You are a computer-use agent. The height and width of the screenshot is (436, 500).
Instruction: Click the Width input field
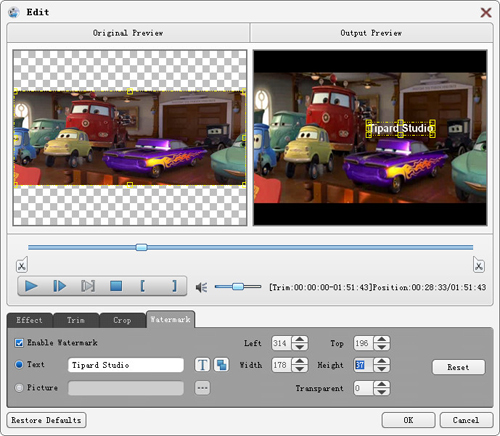(x=282, y=365)
